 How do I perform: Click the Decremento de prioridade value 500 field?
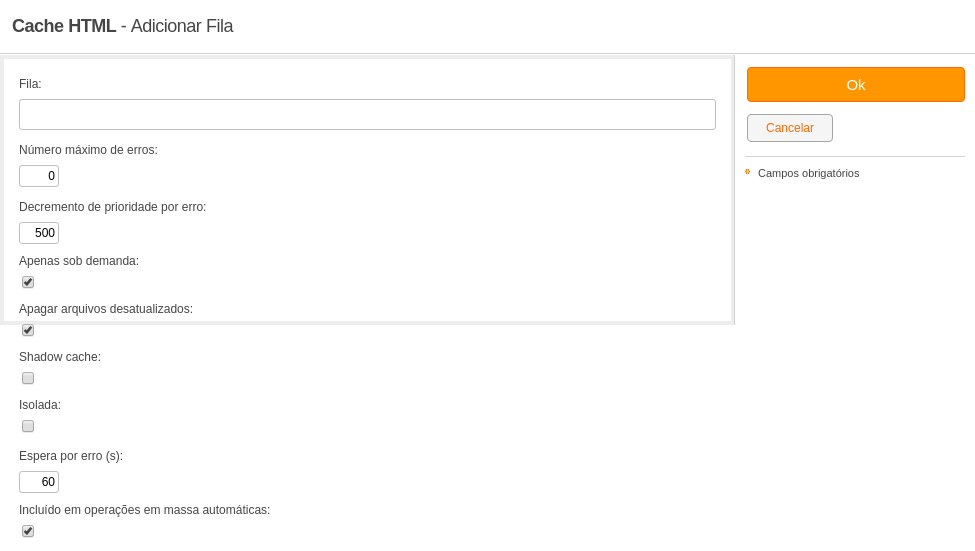39,233
